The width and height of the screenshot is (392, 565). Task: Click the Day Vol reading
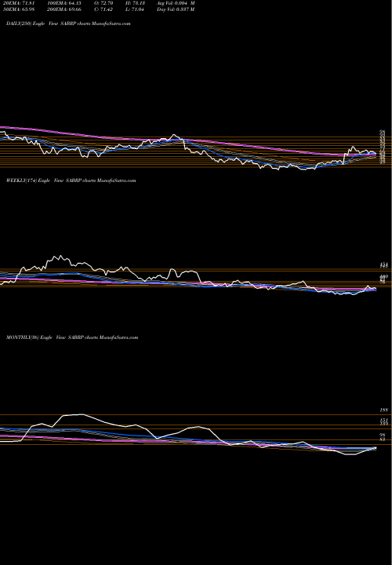pyautogui.click(x=176, y=9)
